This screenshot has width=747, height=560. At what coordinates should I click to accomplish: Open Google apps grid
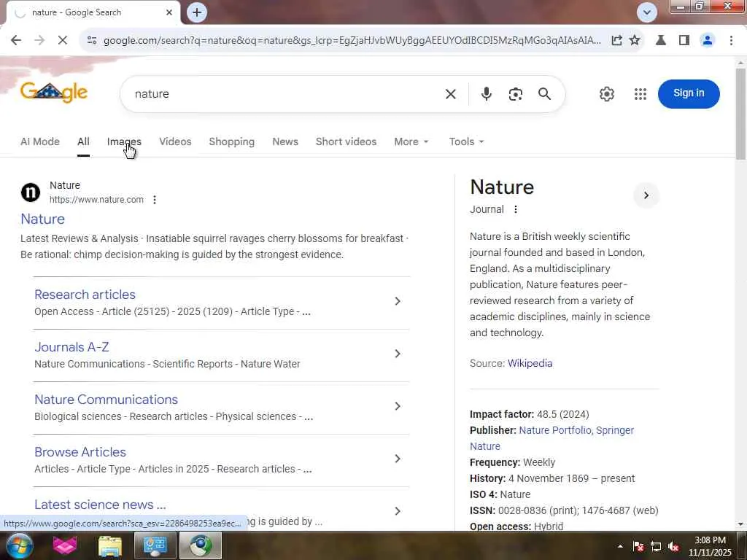point(640,94)
